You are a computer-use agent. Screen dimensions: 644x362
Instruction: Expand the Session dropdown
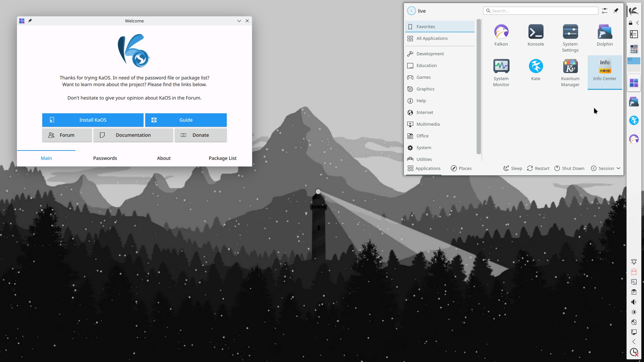tap(606, 168)
